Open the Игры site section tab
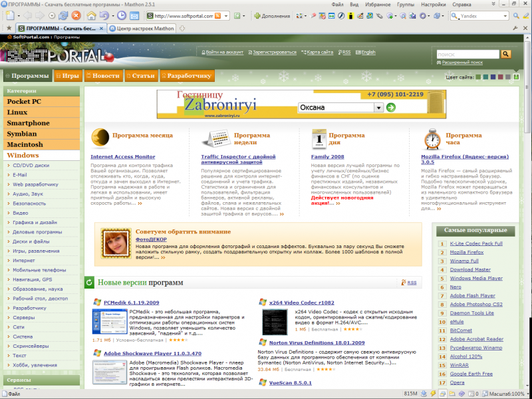 pyautogui.click(x=66, y=76)
